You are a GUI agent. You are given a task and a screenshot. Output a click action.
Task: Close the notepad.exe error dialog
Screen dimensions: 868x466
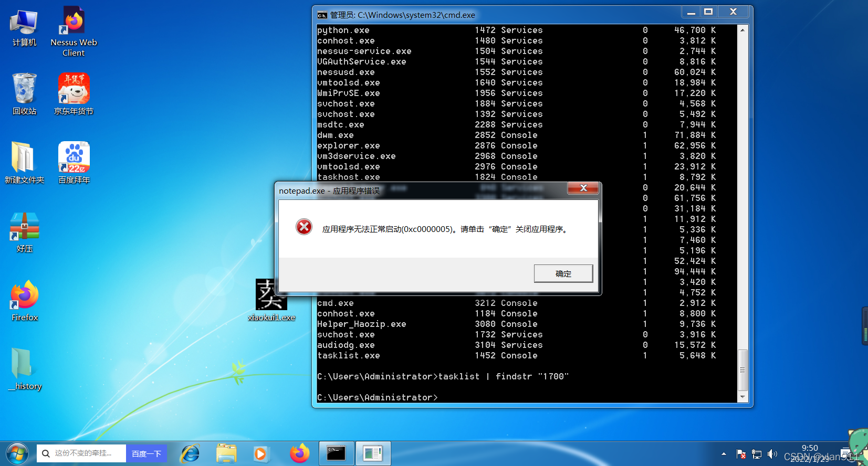point(583,188)
